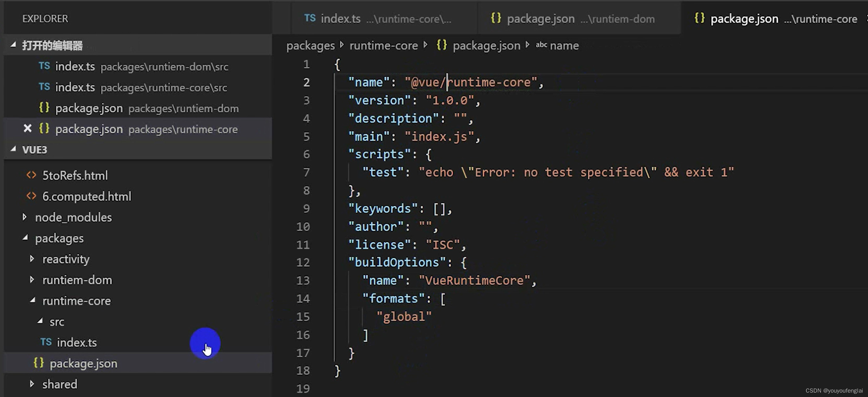
Task: Close package.json runtime-core in open editors
Action: point(28,129)
